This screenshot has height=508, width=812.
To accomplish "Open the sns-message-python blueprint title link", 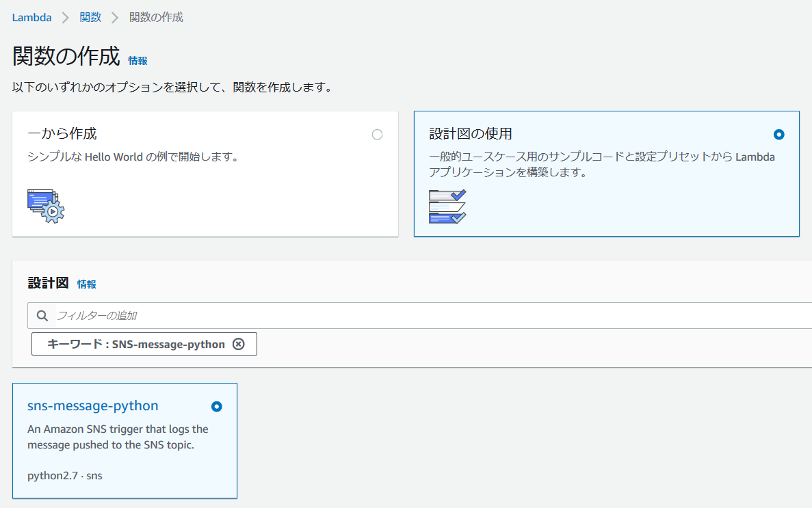I will pos(93,405).
